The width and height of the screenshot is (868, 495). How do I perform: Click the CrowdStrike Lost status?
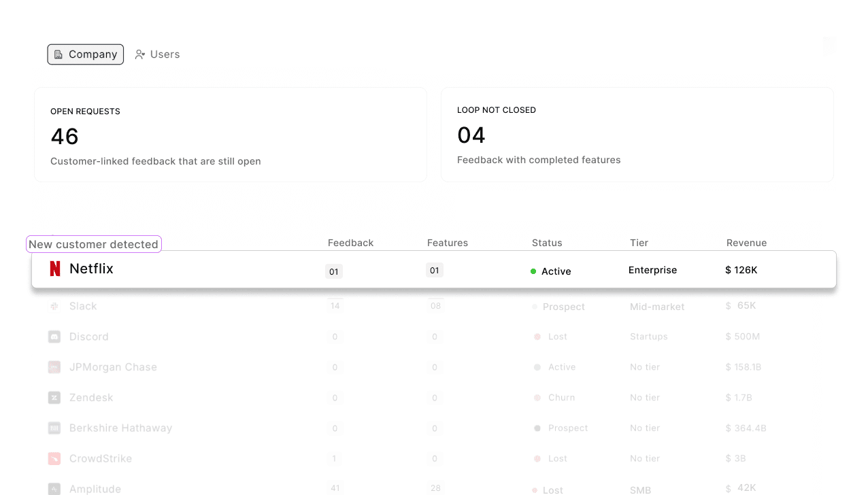pos(552,459)
